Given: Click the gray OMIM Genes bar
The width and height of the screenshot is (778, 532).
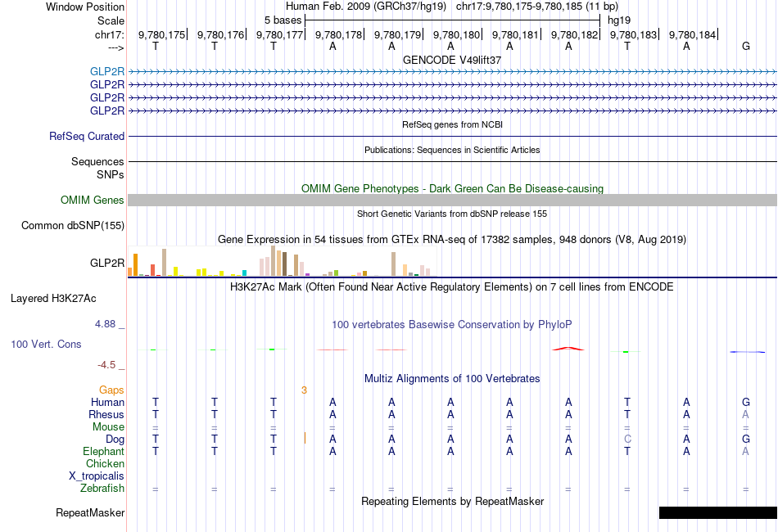Looking at the screenshot, I should point(453,200).
